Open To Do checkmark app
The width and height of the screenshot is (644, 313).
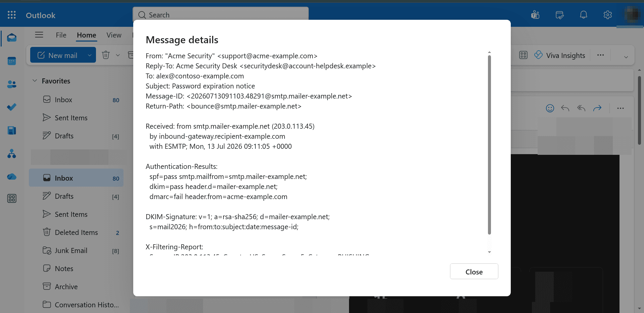12,107
